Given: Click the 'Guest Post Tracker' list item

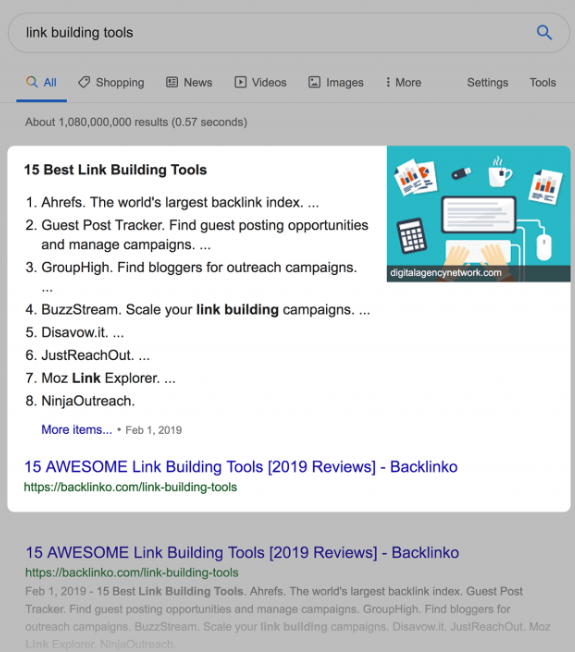Looking at the screenshot, I should [197, 235].
